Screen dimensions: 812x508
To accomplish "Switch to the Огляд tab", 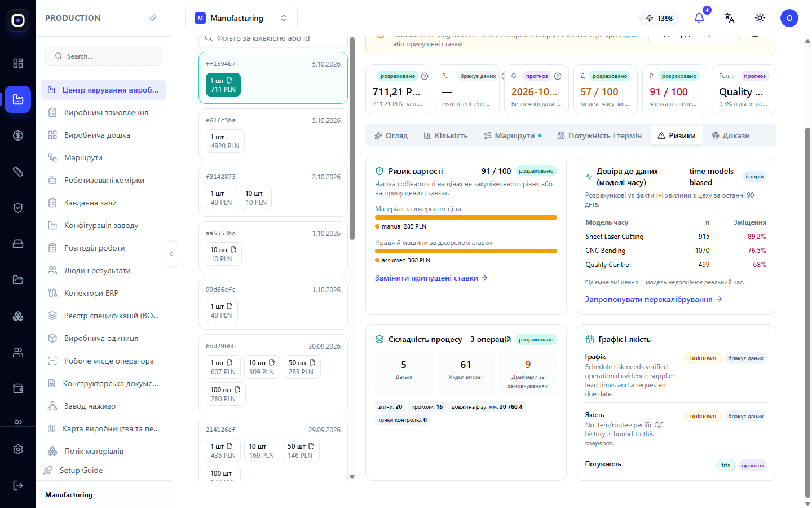I will click(x=391, y=135).
